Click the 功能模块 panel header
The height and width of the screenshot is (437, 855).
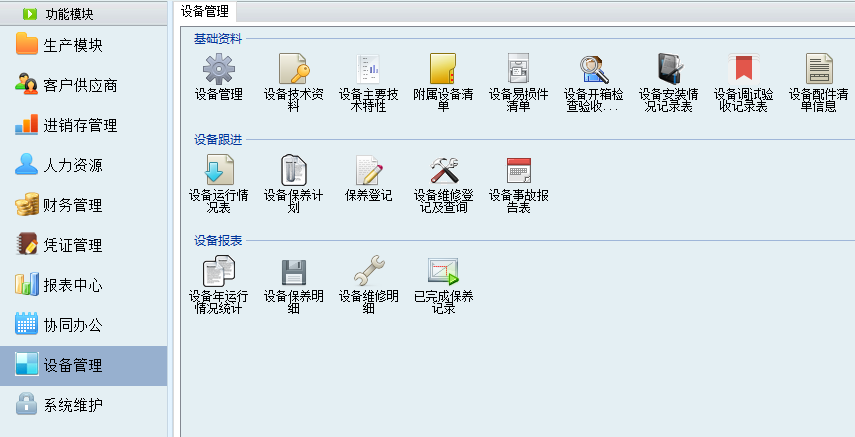(73, 14)
